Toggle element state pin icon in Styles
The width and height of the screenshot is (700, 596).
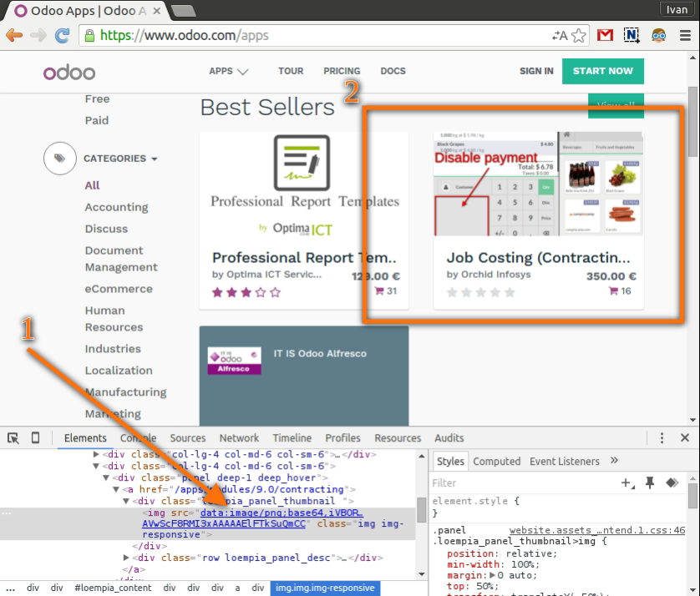click(x=650, y=482)
